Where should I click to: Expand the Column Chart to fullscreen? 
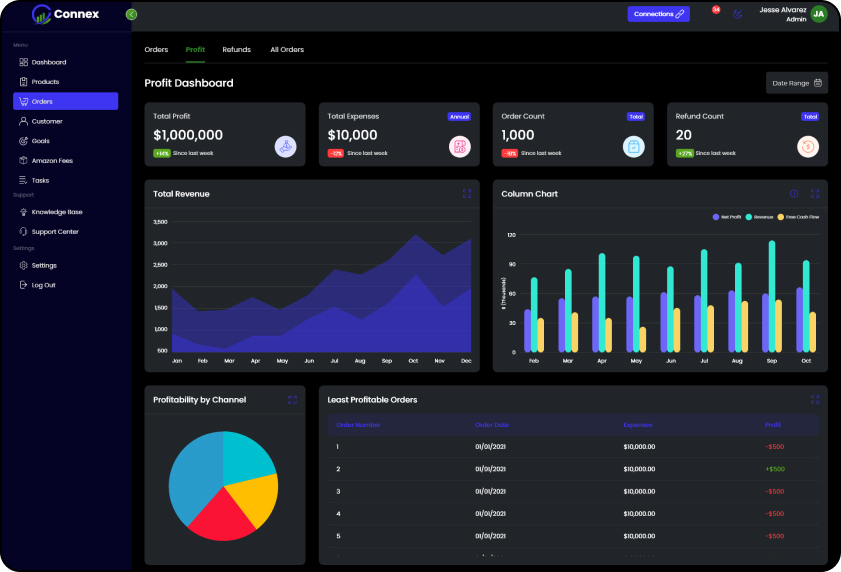[815, 194]
